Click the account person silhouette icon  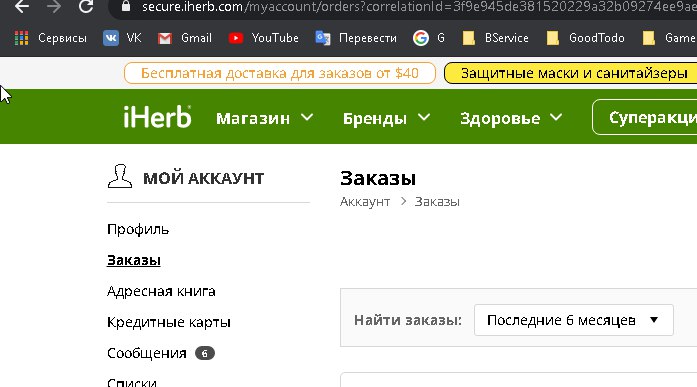pyautogui.click(x=120, y=176)
